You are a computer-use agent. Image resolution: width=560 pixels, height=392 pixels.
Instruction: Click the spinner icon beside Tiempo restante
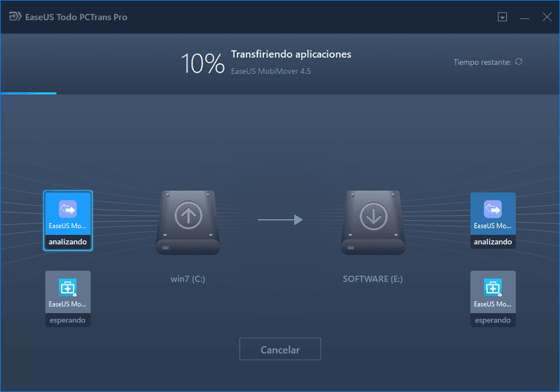(519, 62)
